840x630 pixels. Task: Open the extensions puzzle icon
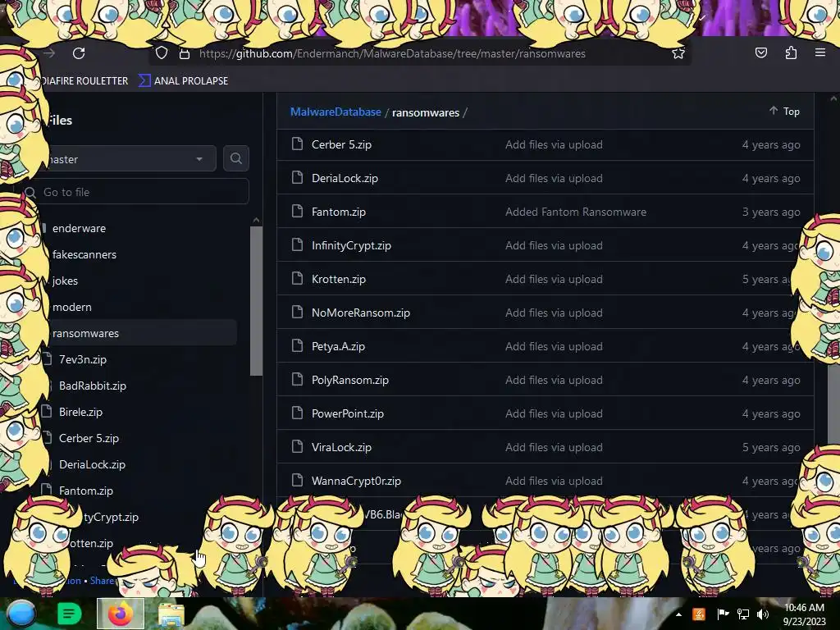pos(791,52)
